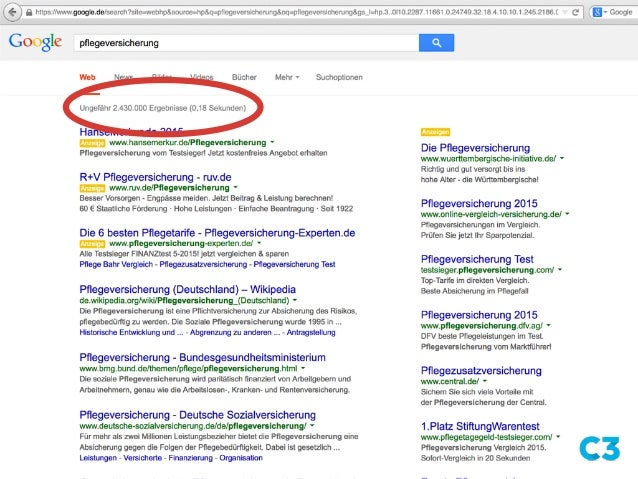The image size is (638, 479).
Task: Open the Mehr dropdown menu
Action: point(287,77)
